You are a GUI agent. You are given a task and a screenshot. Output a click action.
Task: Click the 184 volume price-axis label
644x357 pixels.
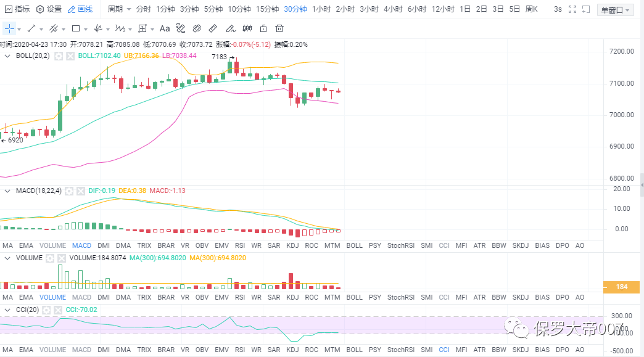coord(621,287)
